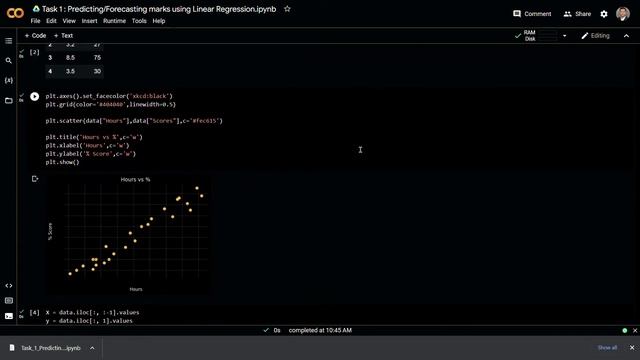Image resolution: width=640 pixels, height=360 pixels.
Task: Run the plotting code cell
Action: coord(35,96)
